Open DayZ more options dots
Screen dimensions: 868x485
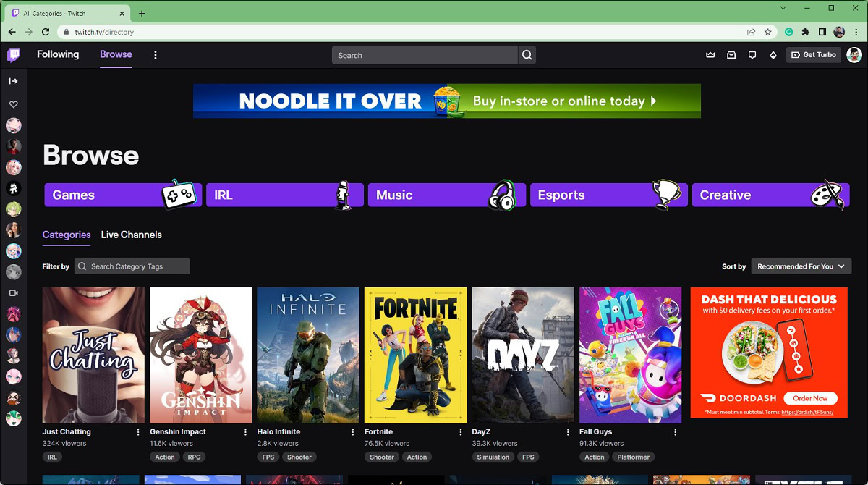pyautogui.click(x=568, y=432)
